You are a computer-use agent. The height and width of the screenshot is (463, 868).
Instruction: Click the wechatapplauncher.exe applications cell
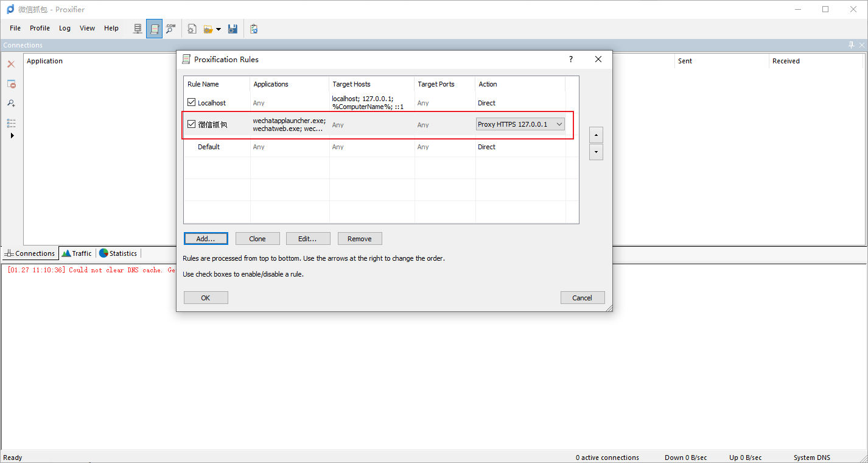pos(290,124)
